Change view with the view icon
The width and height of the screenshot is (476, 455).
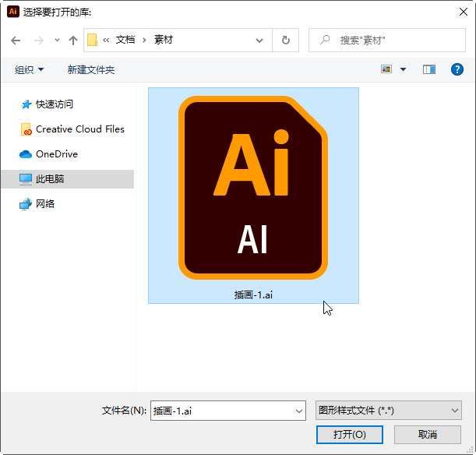[386, 69]
